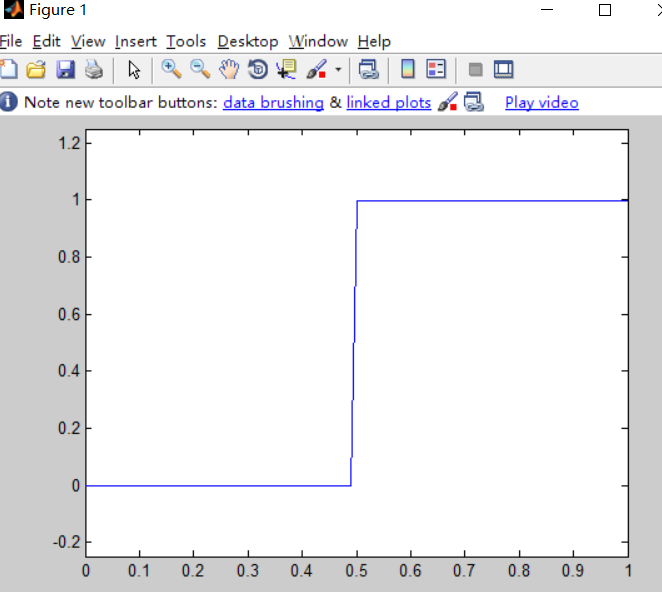Click the Play video link
Screen dimensions: 662x592
point(542,103)
